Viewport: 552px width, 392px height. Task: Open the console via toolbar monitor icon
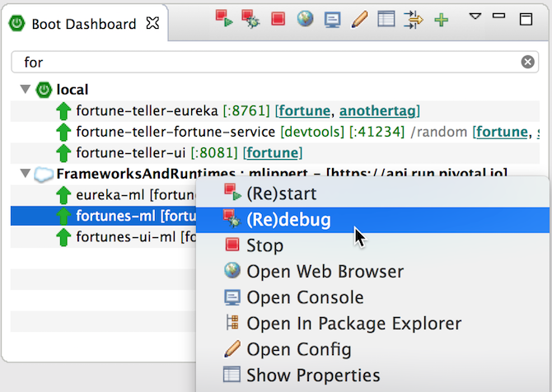click(x=332, y=19)
